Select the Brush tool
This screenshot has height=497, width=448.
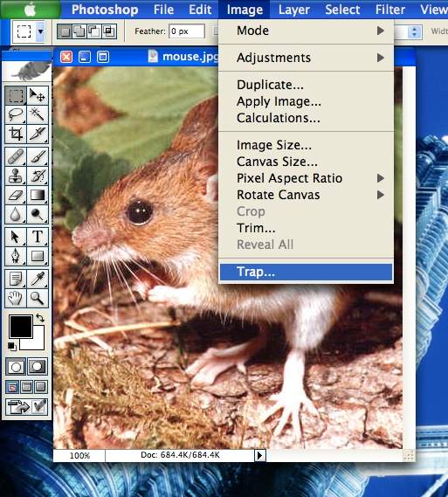(38, 156)
